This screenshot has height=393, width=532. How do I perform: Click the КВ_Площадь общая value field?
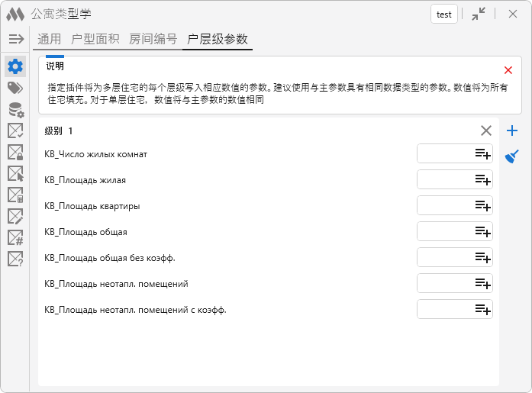click(x=444, y=231)
